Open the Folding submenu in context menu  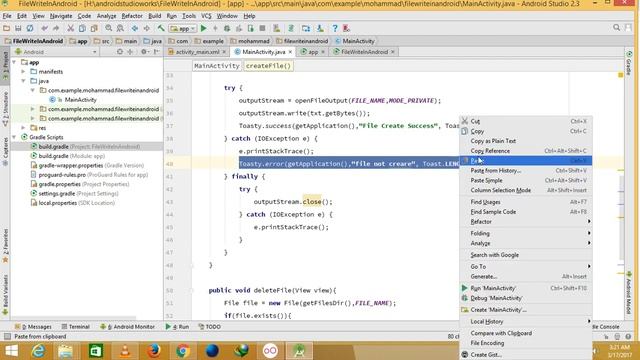pos(526,233)
